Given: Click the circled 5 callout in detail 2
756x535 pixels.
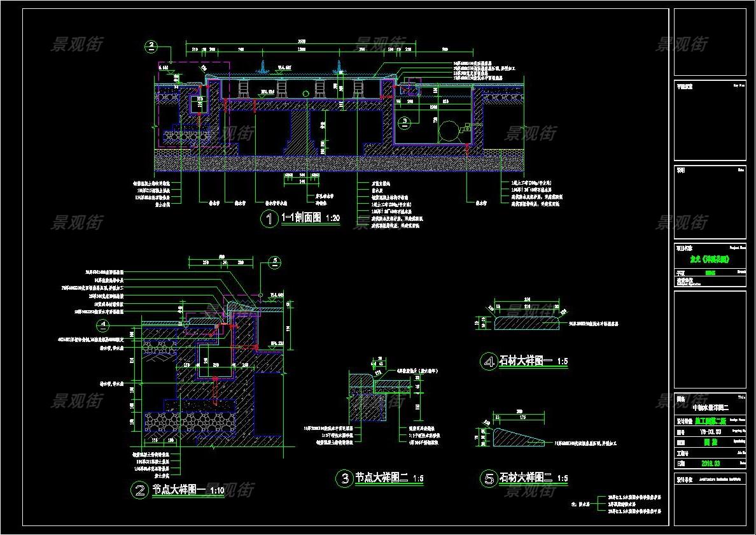Looking at the screenshot, I should [274, 261].
